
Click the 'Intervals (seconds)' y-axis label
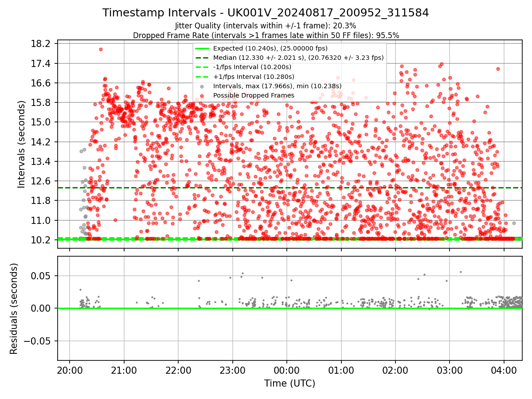pyautogui.click(x=22, y=144)
